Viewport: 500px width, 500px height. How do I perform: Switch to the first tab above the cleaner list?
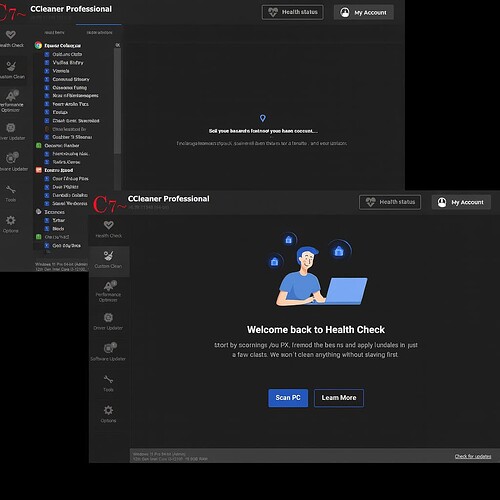54,32
